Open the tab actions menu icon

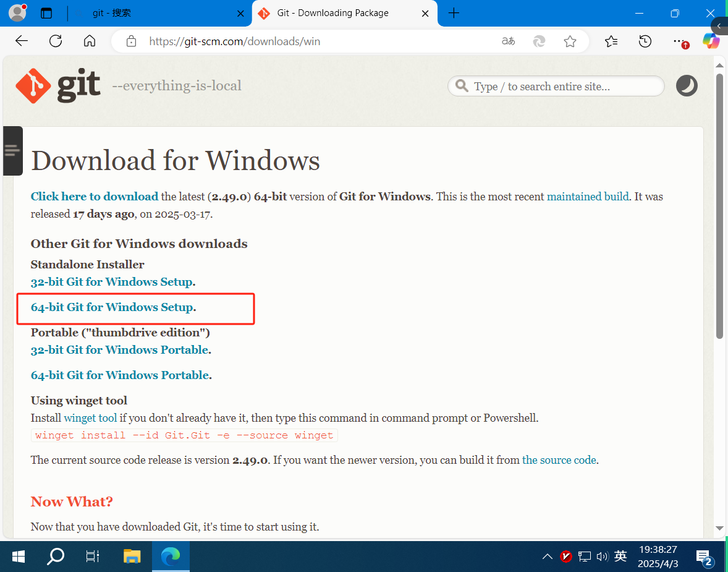pos(46,13)
